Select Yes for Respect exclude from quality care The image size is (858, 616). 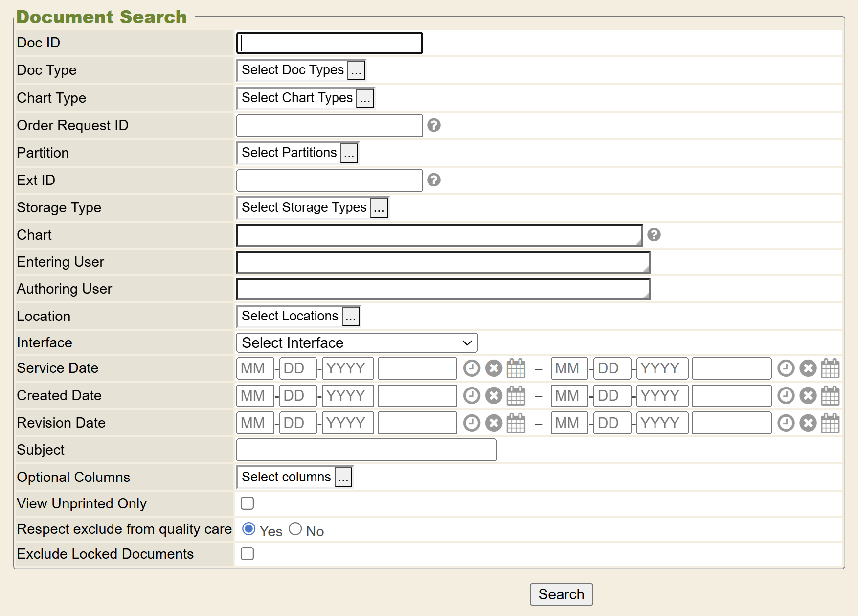pyautogui.click(x=249, y=529)
